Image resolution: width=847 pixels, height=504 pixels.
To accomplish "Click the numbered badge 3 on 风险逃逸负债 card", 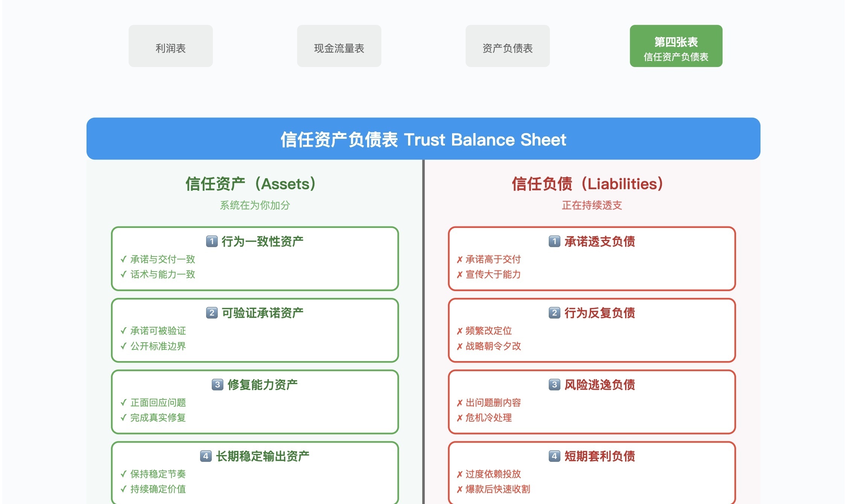I will click(554, 384).
